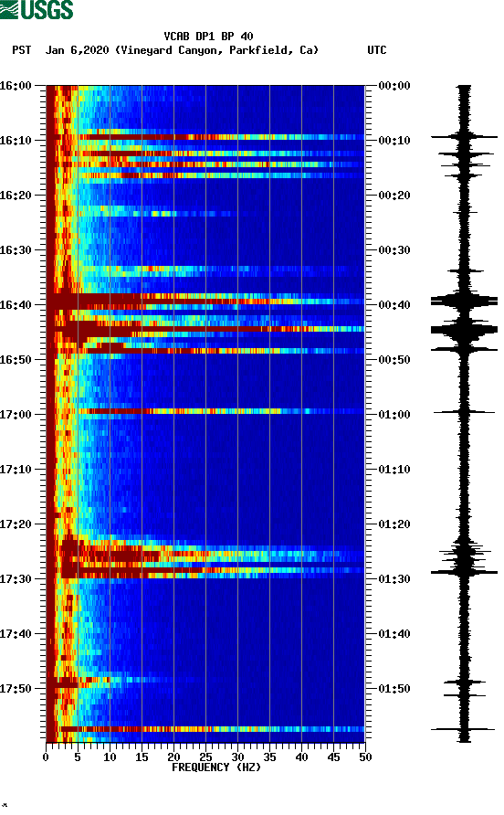504x815 pixels.
Task: Click '(Vineyard Canyon, Parkfield, Ca)' location text
Action: click(x=216, y=50)
